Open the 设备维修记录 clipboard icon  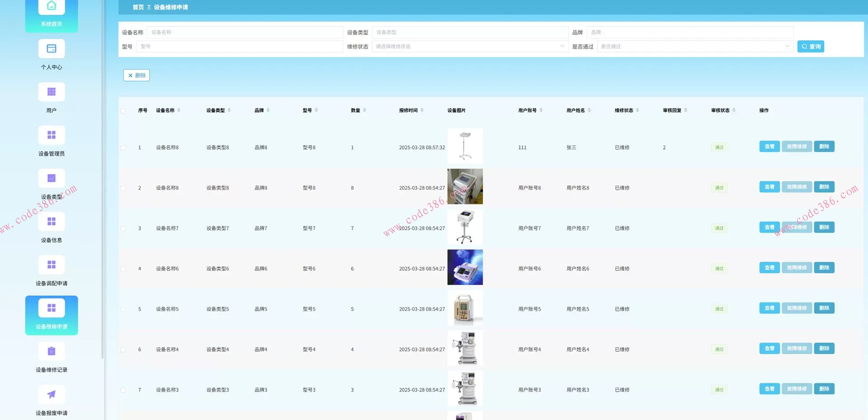pos(52,351)
